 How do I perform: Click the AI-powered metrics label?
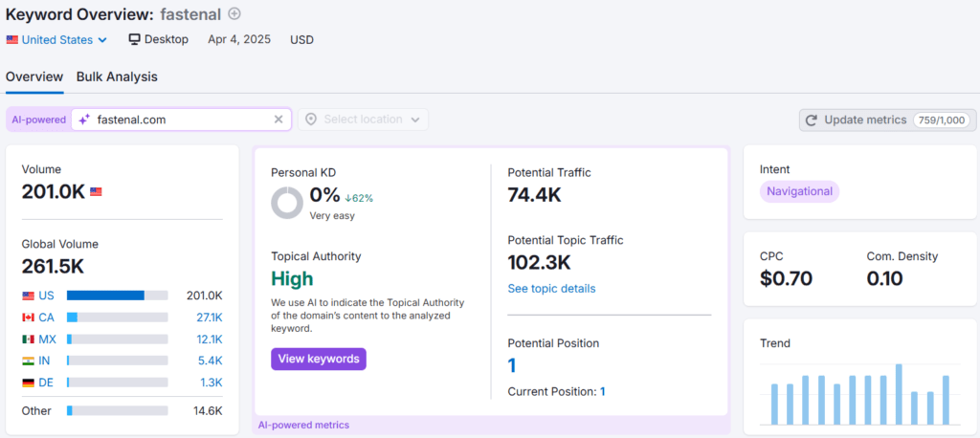coord(303,426)
